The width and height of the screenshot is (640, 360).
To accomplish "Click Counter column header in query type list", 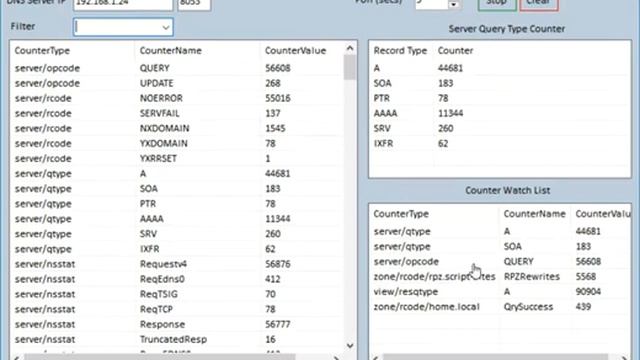I will (456, 51).
